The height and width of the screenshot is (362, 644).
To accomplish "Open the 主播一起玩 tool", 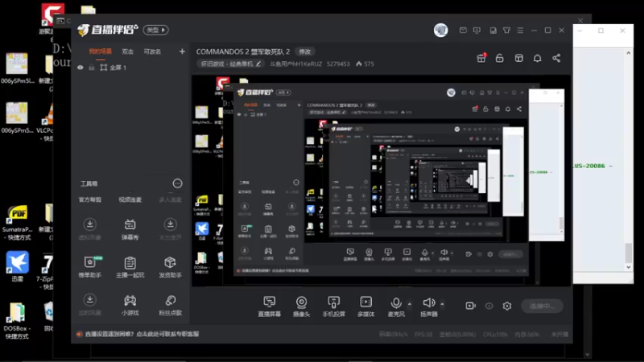I will click(130, 267).
